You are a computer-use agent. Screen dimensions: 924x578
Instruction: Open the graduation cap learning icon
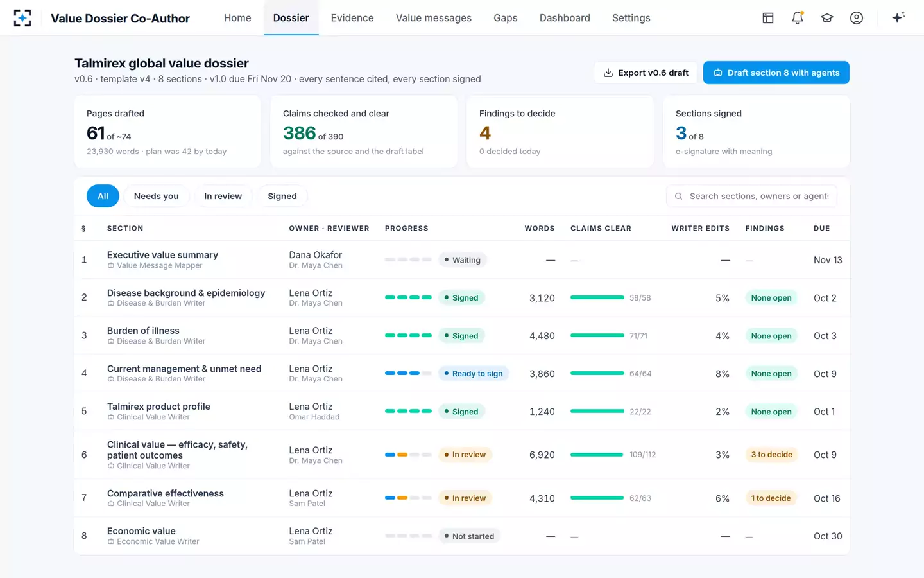pos(827,18)
